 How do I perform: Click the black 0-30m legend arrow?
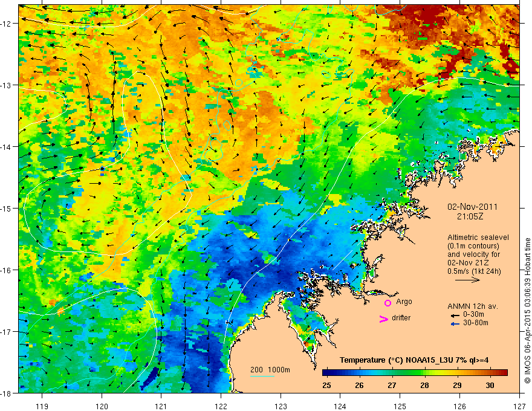(455, 315)
